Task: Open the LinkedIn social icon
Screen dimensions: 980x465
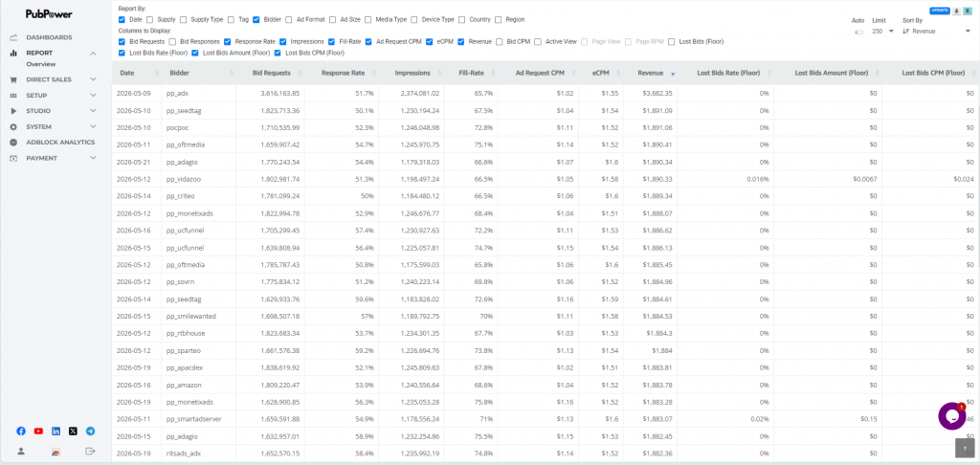Action: (56, 432)
